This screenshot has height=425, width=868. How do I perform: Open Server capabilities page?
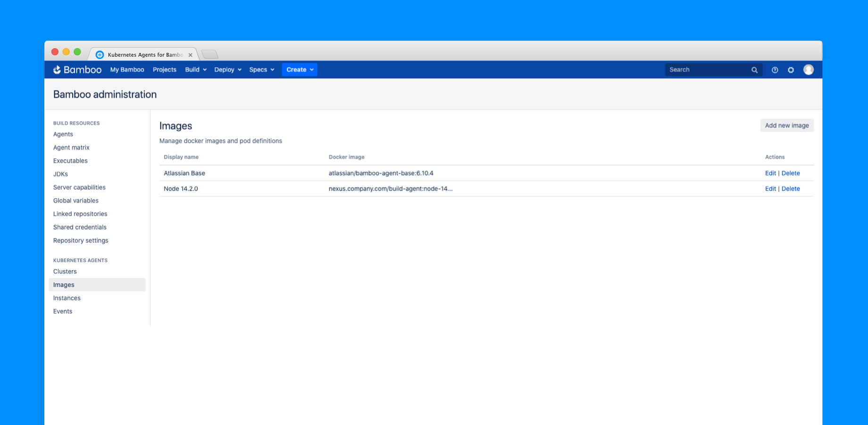click(x=79, y=187)
